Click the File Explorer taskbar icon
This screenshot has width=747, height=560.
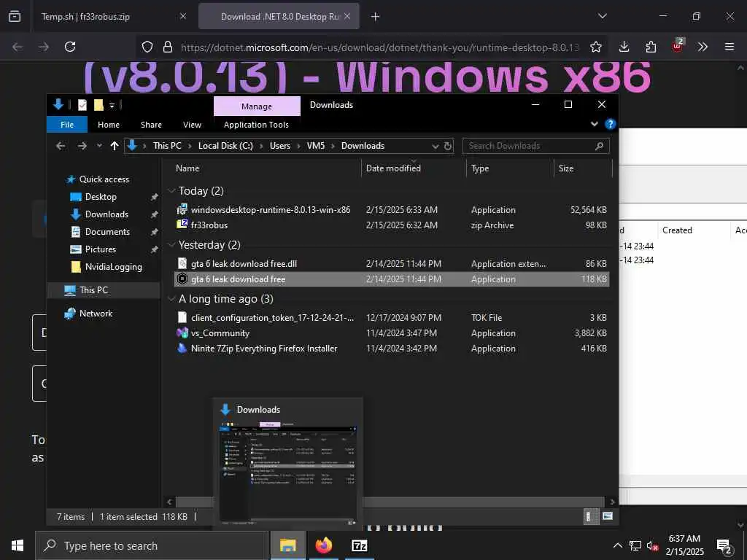(x=287, y=545)
